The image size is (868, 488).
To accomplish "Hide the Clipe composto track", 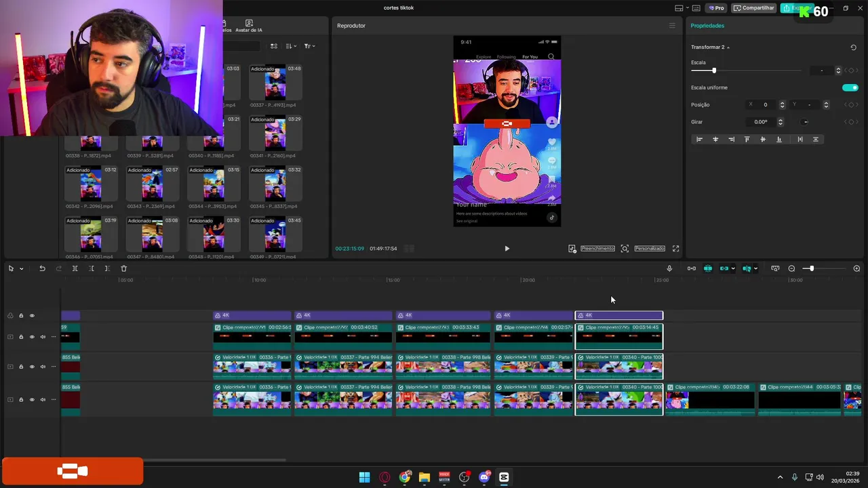I will pyautogui.click(x=31, y=337).
